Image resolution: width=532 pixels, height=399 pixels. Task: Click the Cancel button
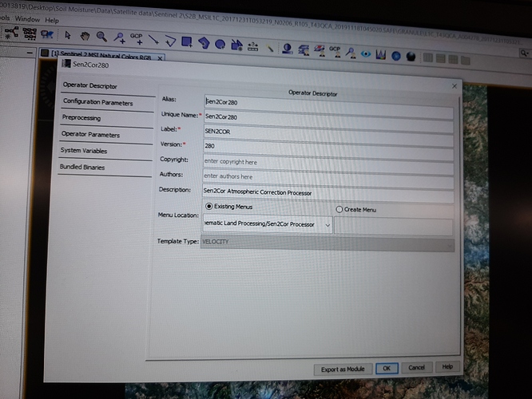pos(416,367)
